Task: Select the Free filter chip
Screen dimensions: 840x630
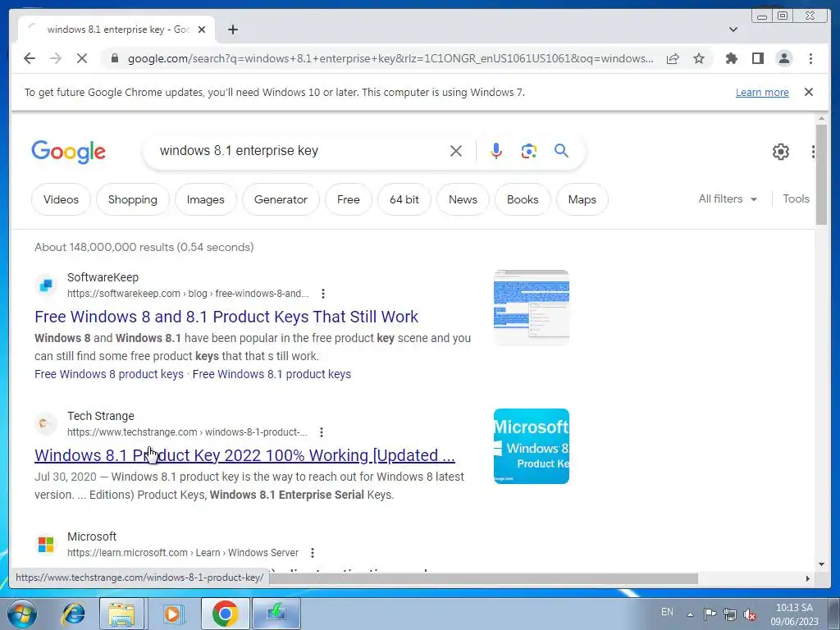Action: (x=348, y=199)
